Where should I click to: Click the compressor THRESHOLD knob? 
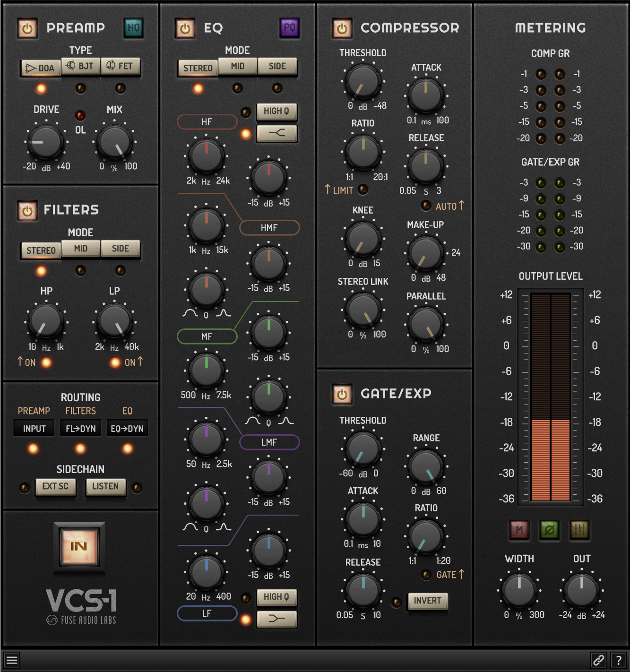(x=362, y=81)
